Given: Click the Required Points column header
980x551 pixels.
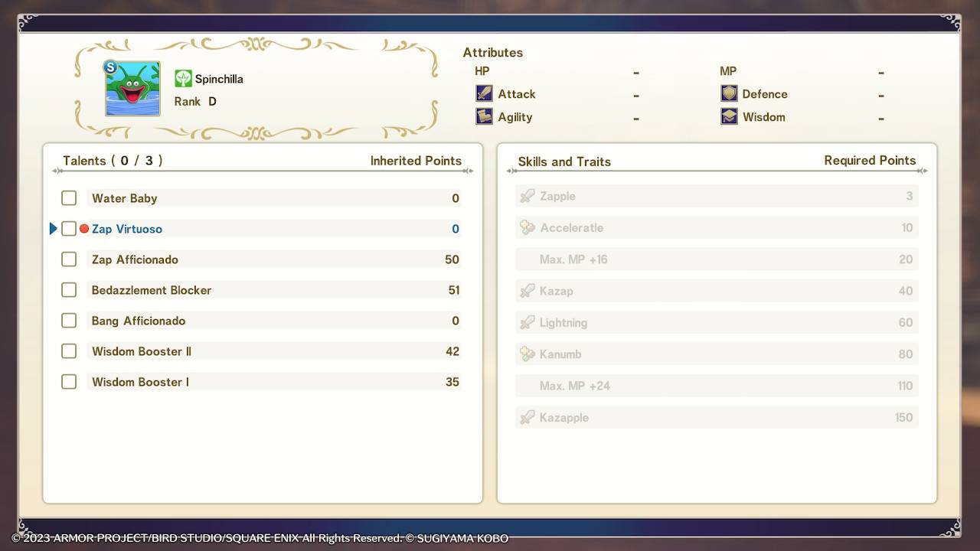Looking at the screenshot, I should [x=870, y=161].
